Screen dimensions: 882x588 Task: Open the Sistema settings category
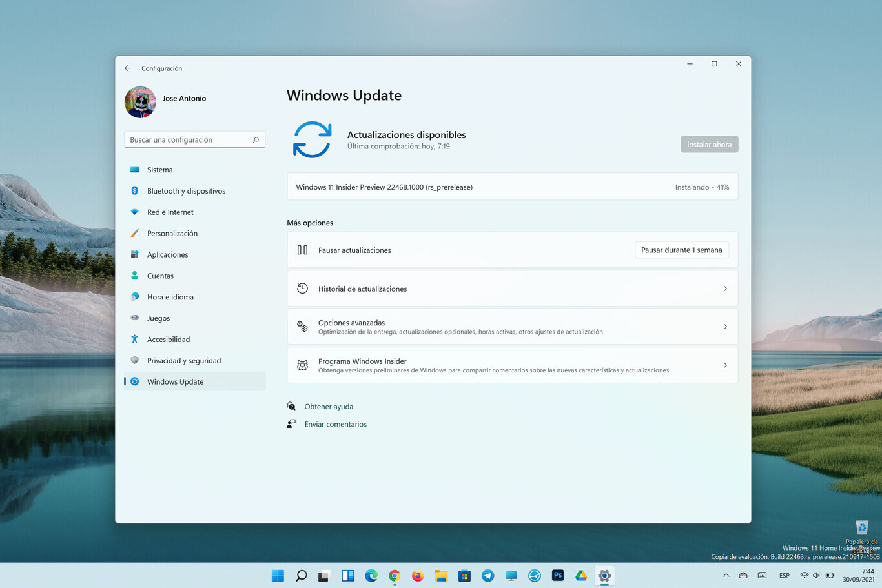coord(194,170)
